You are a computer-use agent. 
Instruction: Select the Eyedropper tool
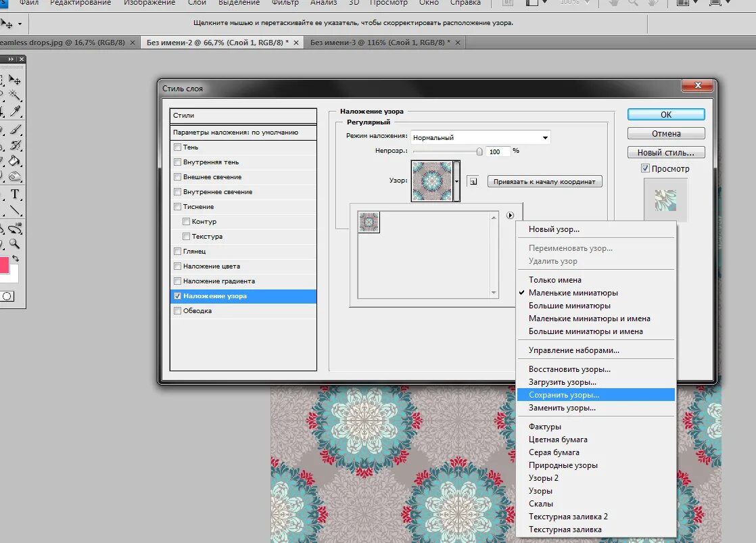pos(15,112)
